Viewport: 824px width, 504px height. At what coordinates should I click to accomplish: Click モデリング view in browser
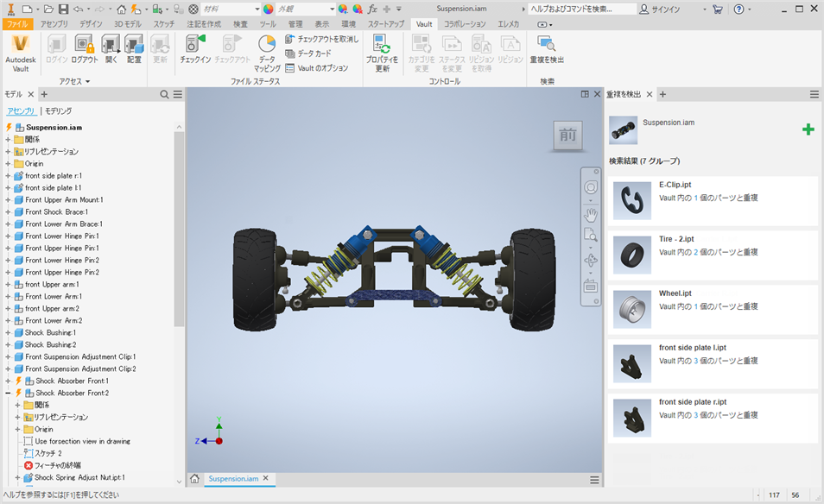[x=58, y=110]
